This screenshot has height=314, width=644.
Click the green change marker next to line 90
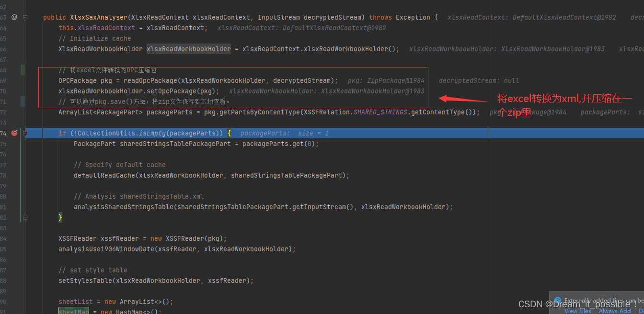click(22, 302)
